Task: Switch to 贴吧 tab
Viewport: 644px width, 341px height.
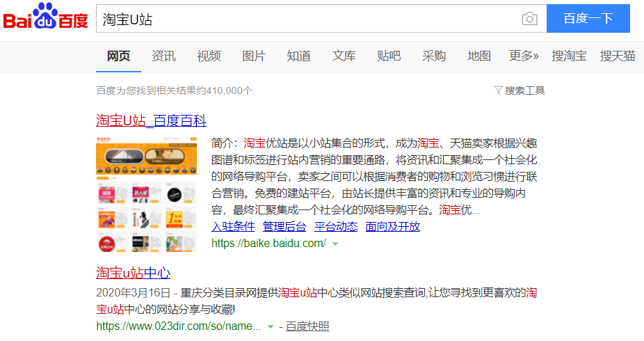Action: pos(389,56)
